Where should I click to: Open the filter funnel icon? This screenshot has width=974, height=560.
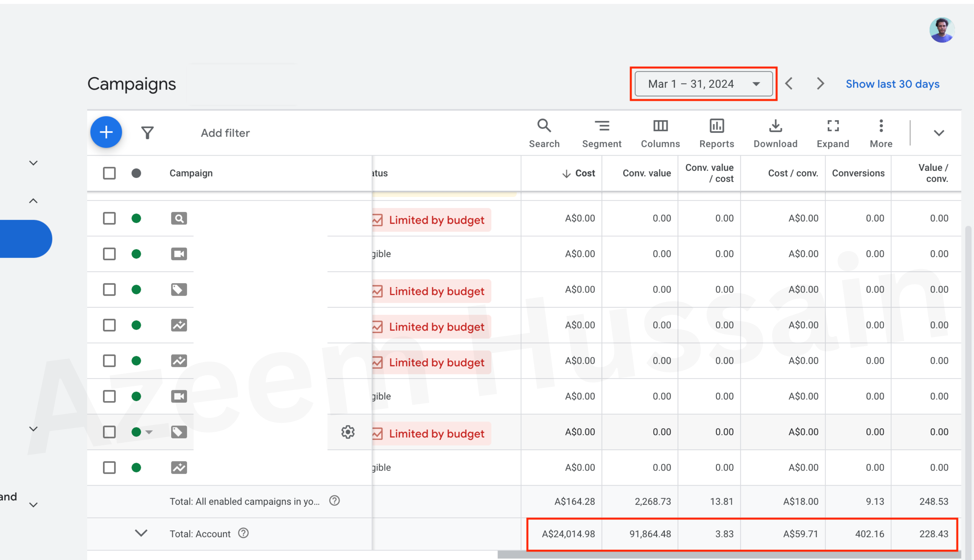coord(148,133)
